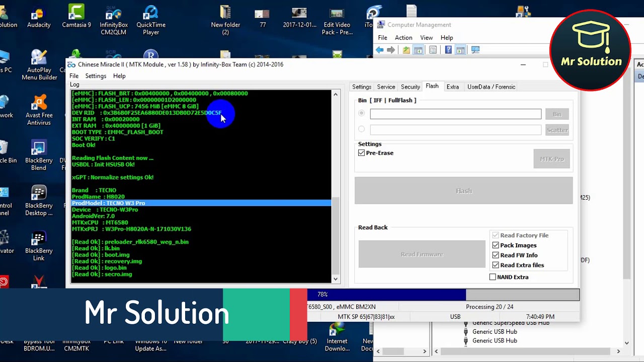Enable the NAND Extra checkbox

[x=493, y=277]
